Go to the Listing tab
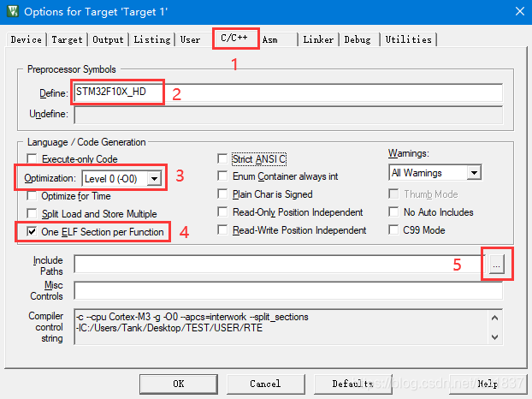The height and width of the screenshot is (399, 532). pyautogui.click(x=151, y=39)
